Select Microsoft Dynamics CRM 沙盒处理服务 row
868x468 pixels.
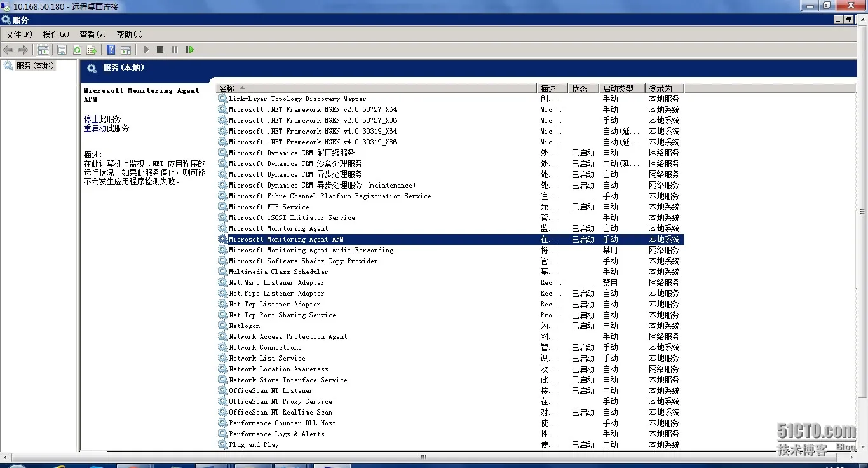[x=451, y=163]
